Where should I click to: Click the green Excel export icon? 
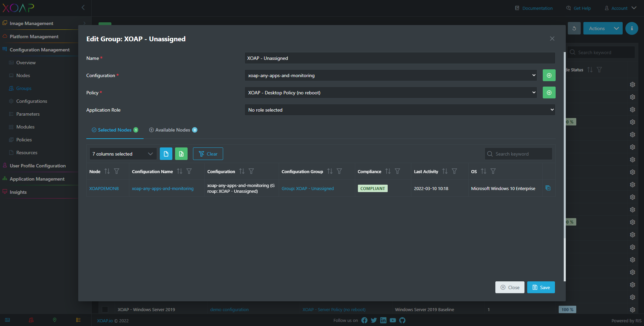pos(181,154)
